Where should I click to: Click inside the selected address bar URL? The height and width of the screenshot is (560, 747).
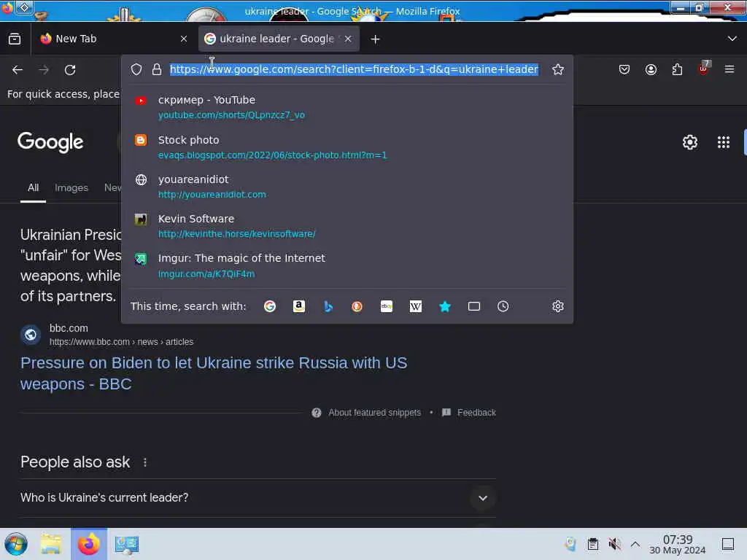(x=354, y=69)
